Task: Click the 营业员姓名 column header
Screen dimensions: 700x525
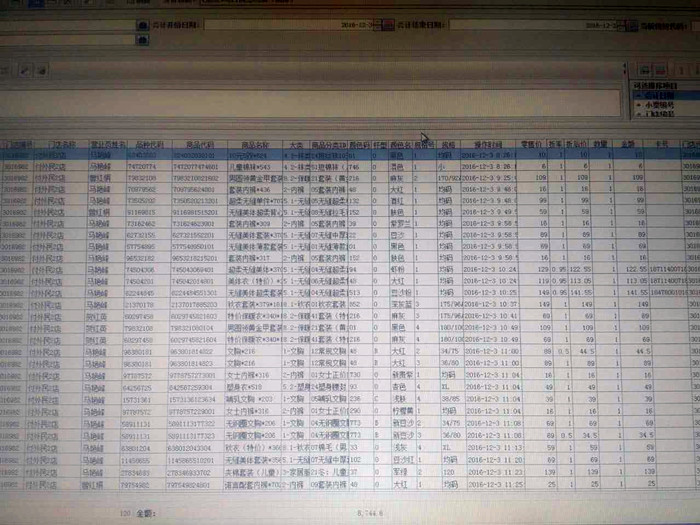Action: (108, 145)
